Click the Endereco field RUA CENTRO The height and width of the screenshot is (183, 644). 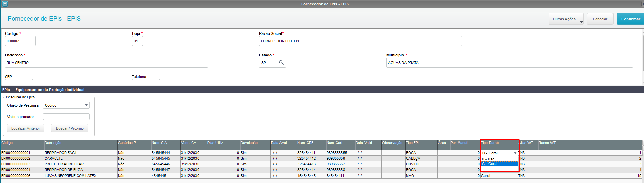pos(106,63)
